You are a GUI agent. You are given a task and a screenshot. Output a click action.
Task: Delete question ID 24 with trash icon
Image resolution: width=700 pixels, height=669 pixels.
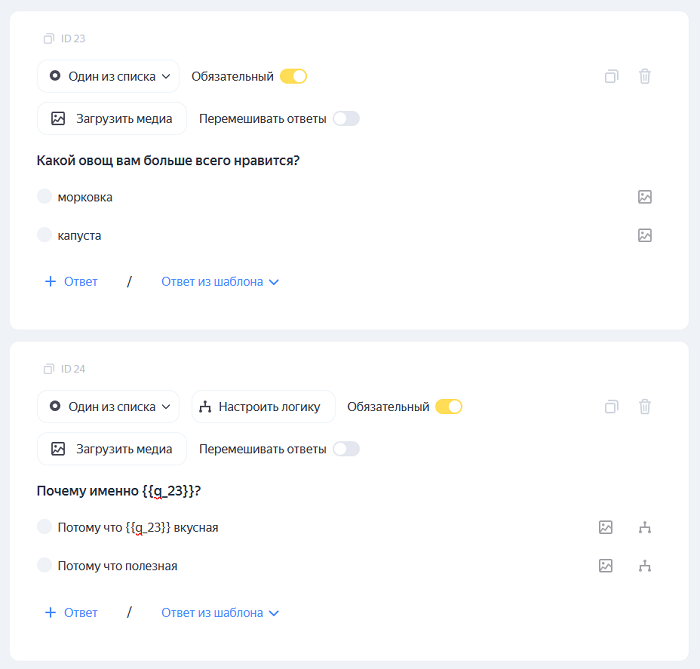tap(645, 407)
